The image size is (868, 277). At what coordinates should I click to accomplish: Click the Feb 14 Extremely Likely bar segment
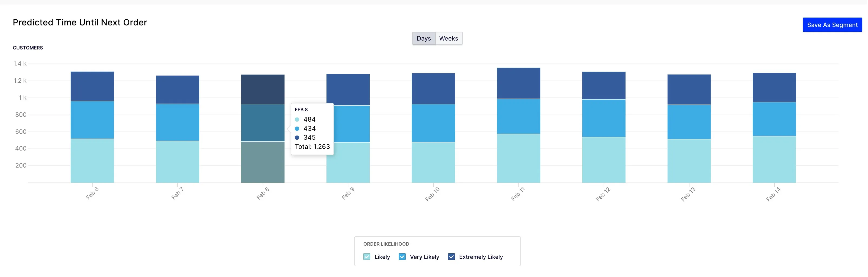pyautogui.click(x=774, y=88)
